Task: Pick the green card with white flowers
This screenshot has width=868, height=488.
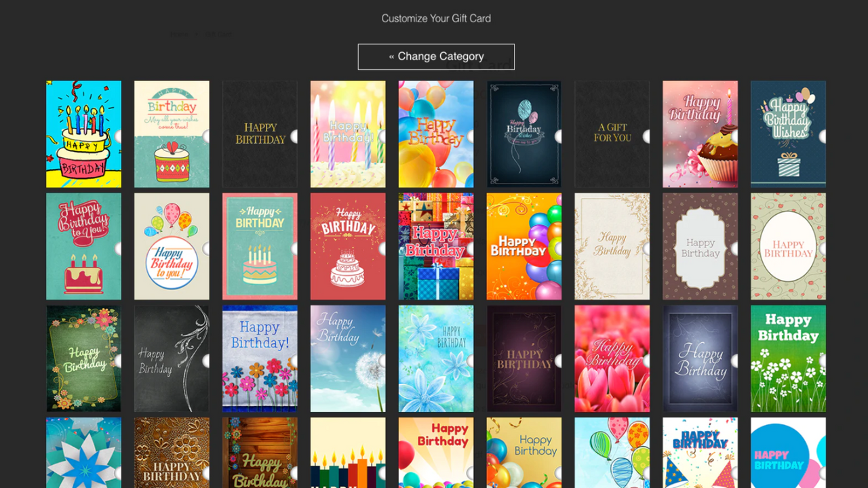Action: pyautogui.click(x=788, y=359)
